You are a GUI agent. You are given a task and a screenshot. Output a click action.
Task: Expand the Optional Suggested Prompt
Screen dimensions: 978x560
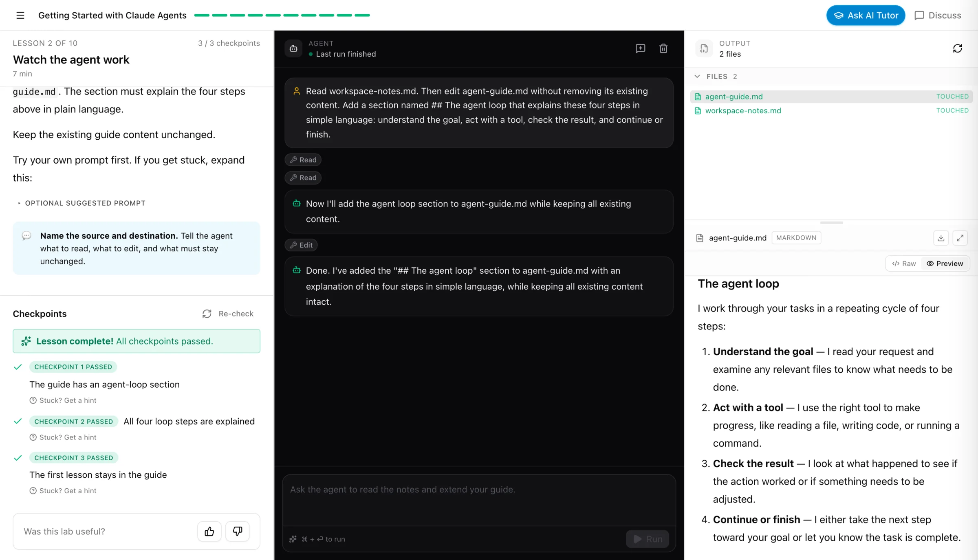tap(81, 203)
